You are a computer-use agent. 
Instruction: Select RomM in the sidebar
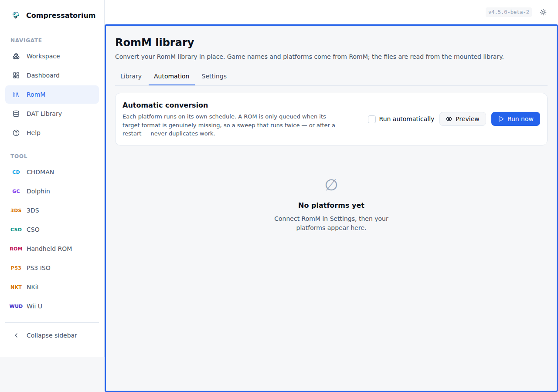52,95
